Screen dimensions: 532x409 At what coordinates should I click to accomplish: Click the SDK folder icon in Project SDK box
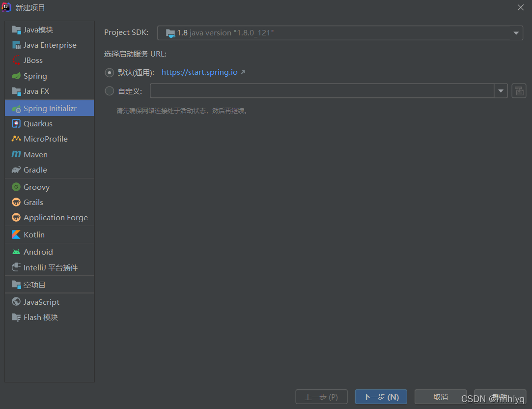[x=170, y=33]
